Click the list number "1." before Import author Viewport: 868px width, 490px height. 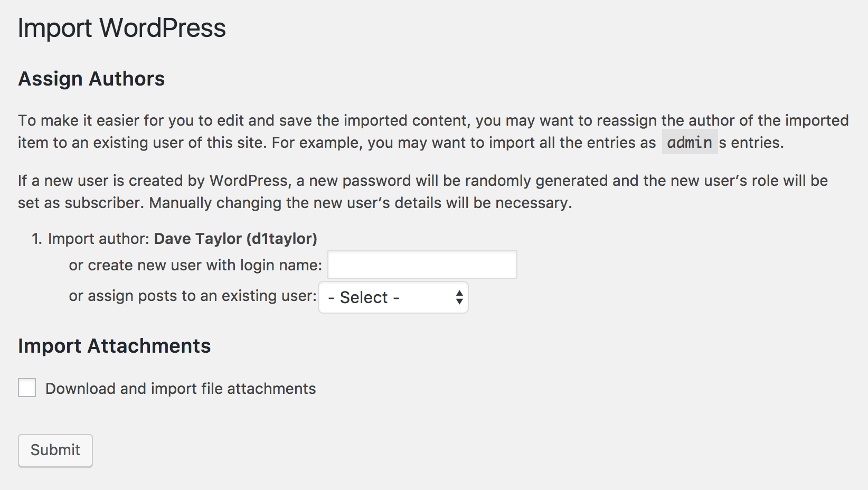pyautogui.click(x=36, y=239)
